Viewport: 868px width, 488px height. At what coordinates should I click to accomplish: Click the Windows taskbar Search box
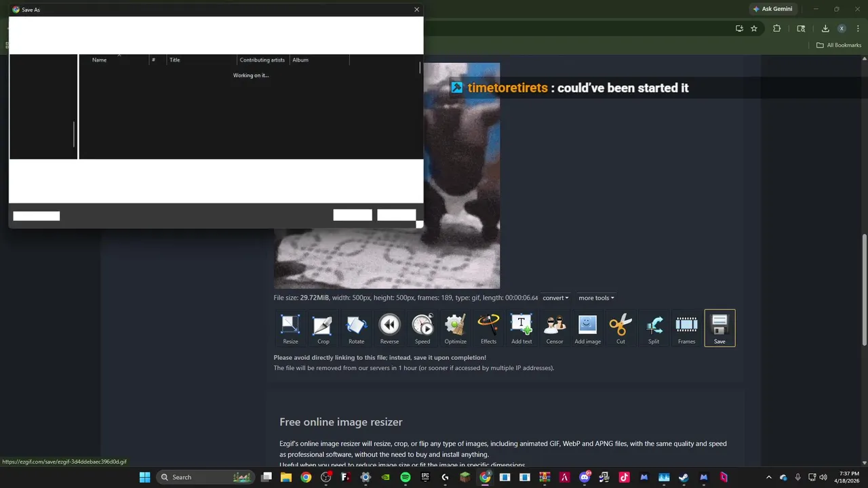pos(206,477)
